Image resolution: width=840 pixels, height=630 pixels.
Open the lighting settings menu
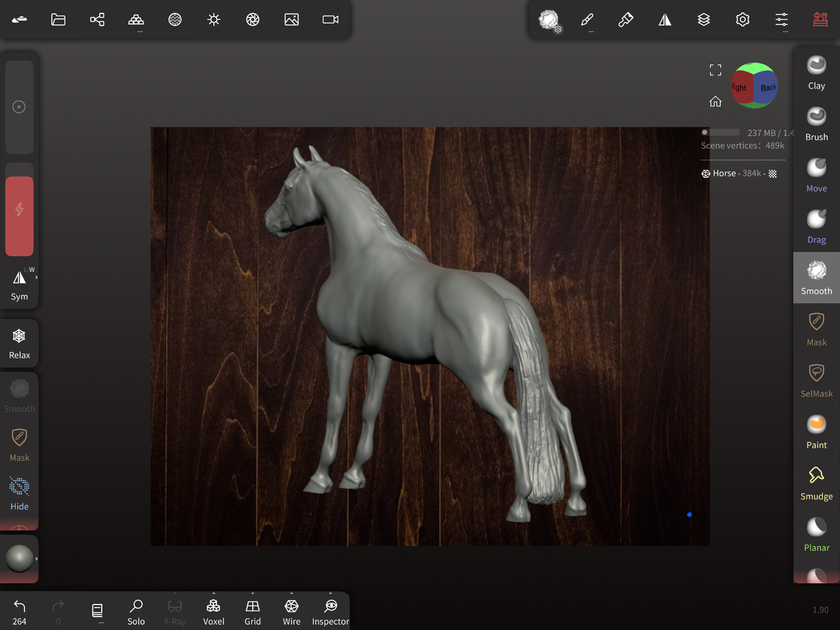pyautogui.click(x=213, y=20)
